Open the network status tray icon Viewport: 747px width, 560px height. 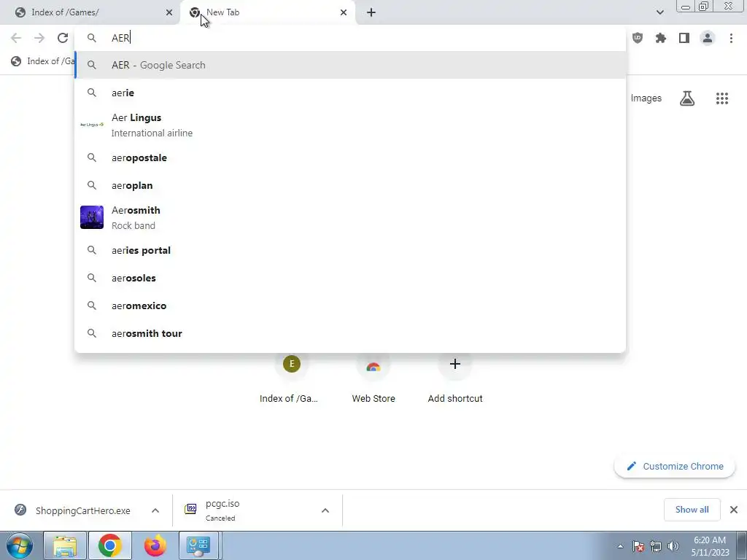point(656,546)
